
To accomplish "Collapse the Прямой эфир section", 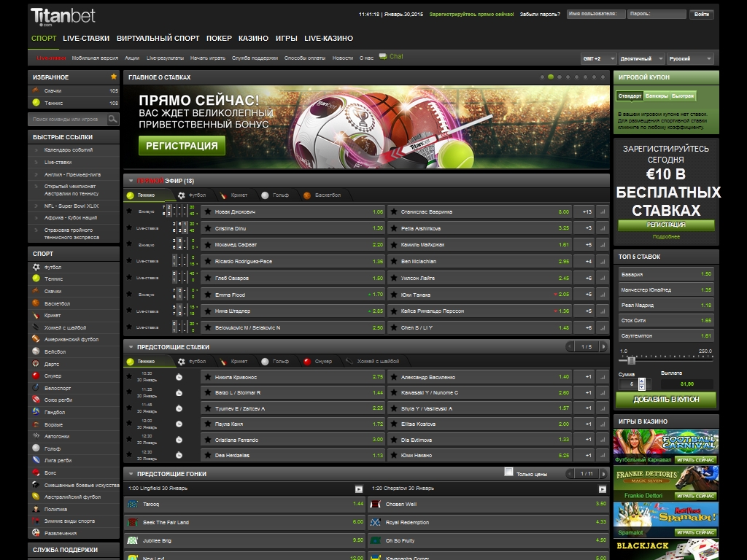I will (x=130, y=181).
